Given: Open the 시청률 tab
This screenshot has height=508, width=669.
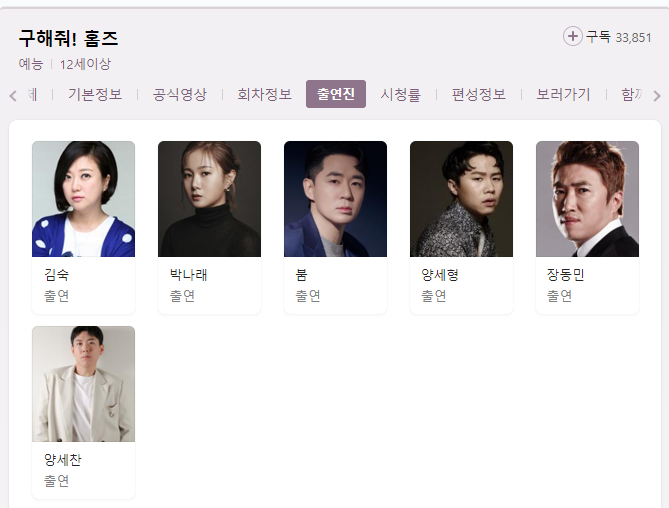Looking at the screenshot, I should tap(400, 94).
